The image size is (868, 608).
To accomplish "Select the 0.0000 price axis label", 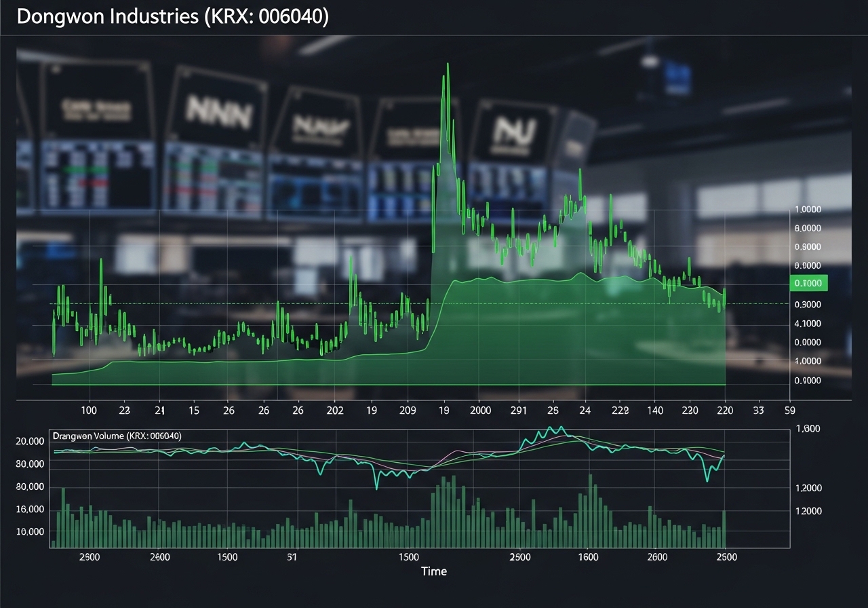I will [x=808, y=343].
